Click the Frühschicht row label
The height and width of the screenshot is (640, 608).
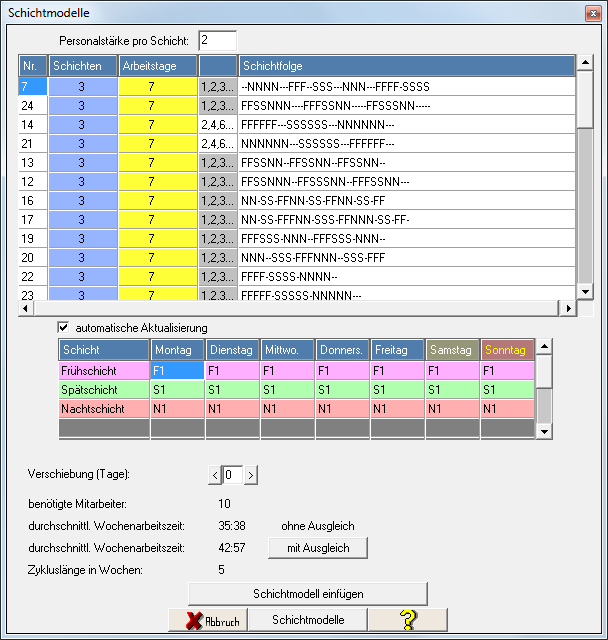tap(104, 371)
